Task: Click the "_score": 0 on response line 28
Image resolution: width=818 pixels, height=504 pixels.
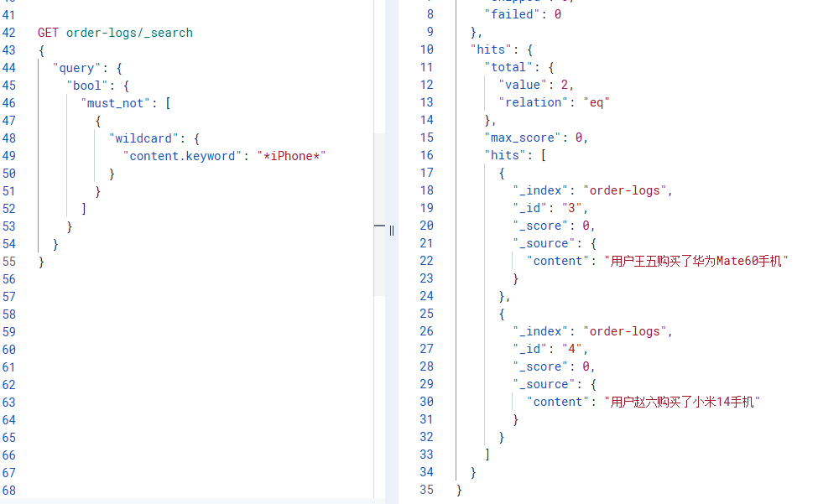Action: [x=554, y=367]
